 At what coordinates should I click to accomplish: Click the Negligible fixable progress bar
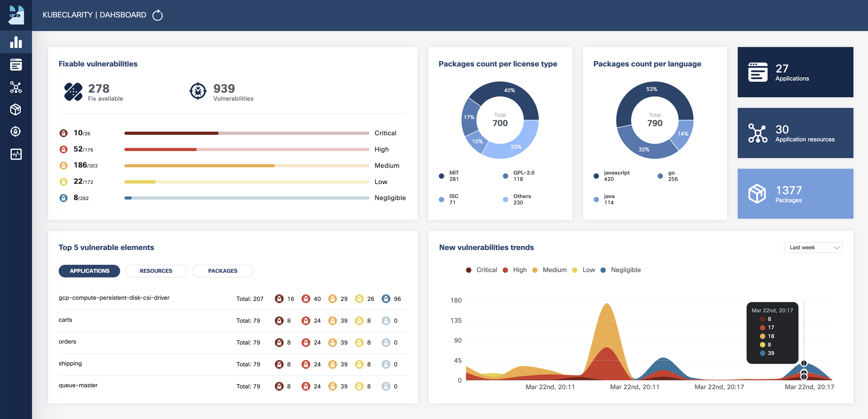coord(247,198)
